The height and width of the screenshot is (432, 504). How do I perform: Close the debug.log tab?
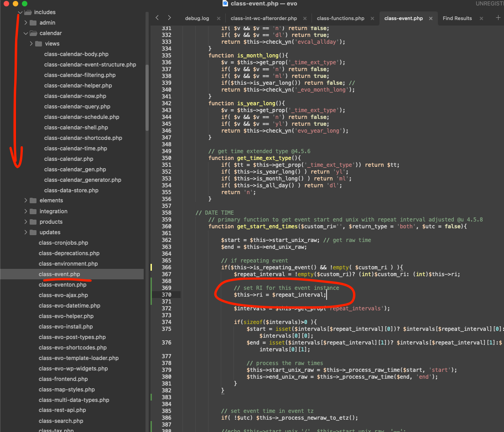pos(218,19)
